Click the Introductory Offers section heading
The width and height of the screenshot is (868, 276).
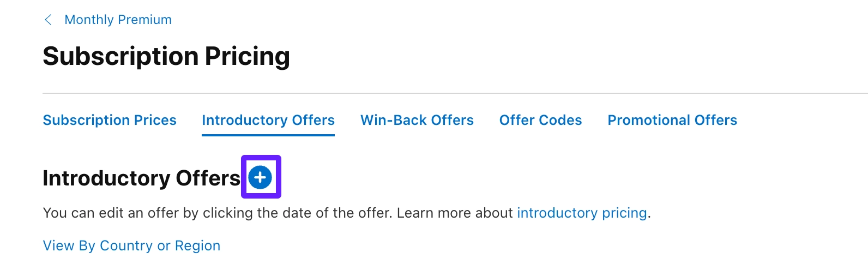pyautogui.click(x=141, y=178)
